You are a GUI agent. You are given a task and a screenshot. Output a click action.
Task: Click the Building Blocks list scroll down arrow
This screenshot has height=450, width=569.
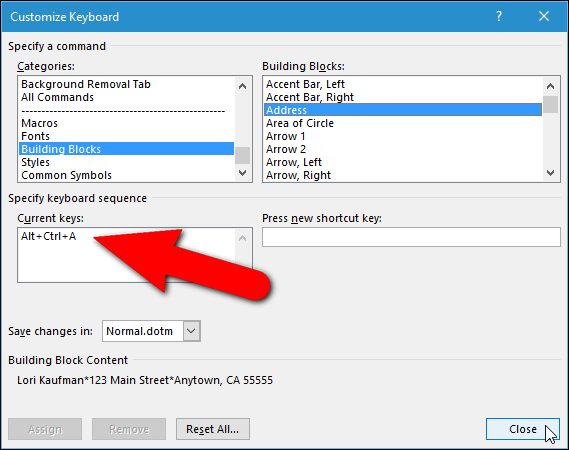click(x=550, y=173)
